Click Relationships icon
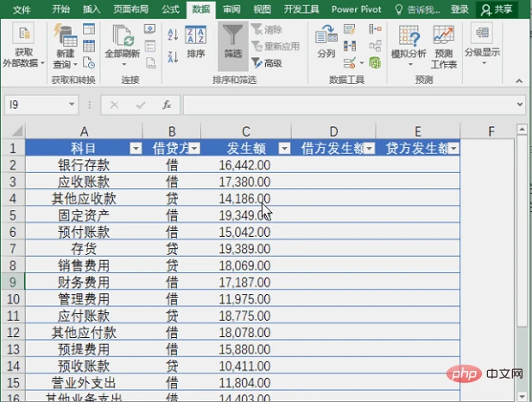Screen dimensions: 532x402 coord(375,46)
